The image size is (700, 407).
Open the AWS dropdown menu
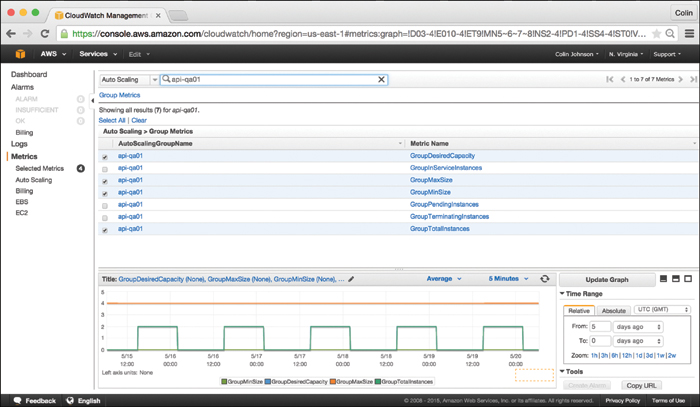tap(53, 54)
